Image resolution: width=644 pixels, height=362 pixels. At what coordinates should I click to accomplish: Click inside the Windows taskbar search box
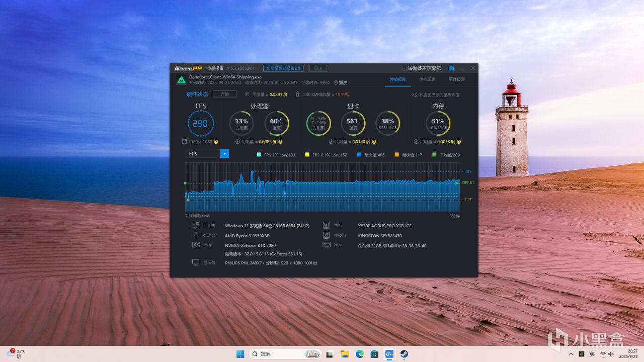[x=286, y=354]
